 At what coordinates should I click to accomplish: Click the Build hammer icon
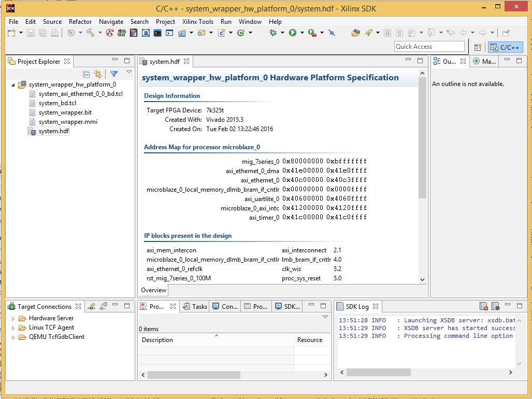(x=90, y=33)
